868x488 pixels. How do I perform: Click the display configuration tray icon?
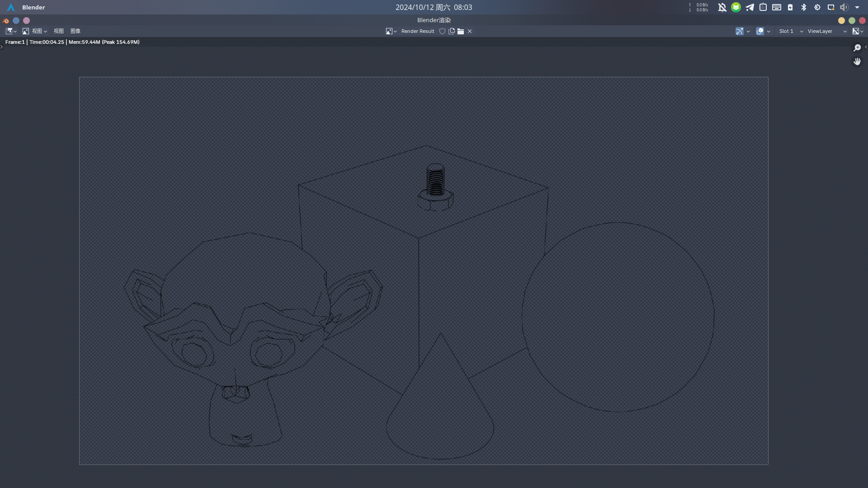(x=831, y=7)
